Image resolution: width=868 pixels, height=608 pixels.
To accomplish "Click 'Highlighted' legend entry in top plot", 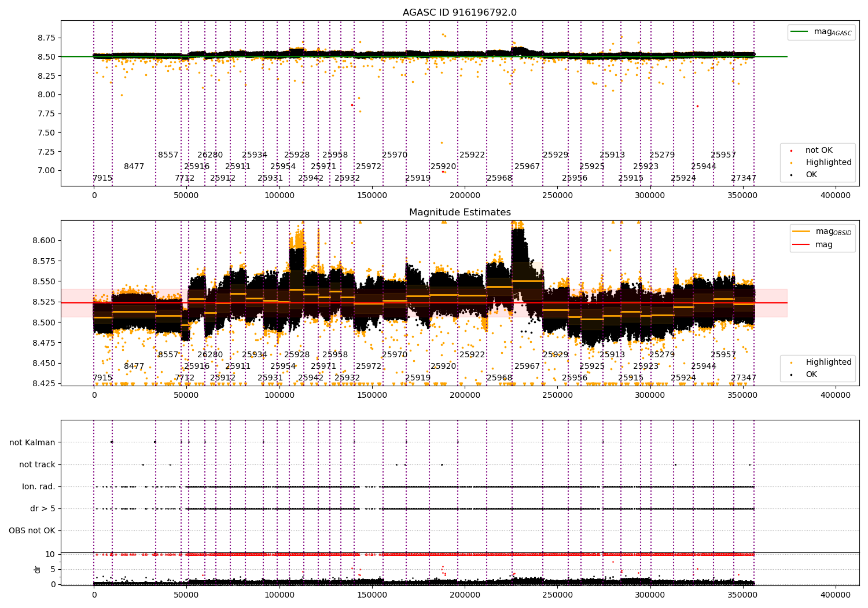I will (x=822, y=162).
